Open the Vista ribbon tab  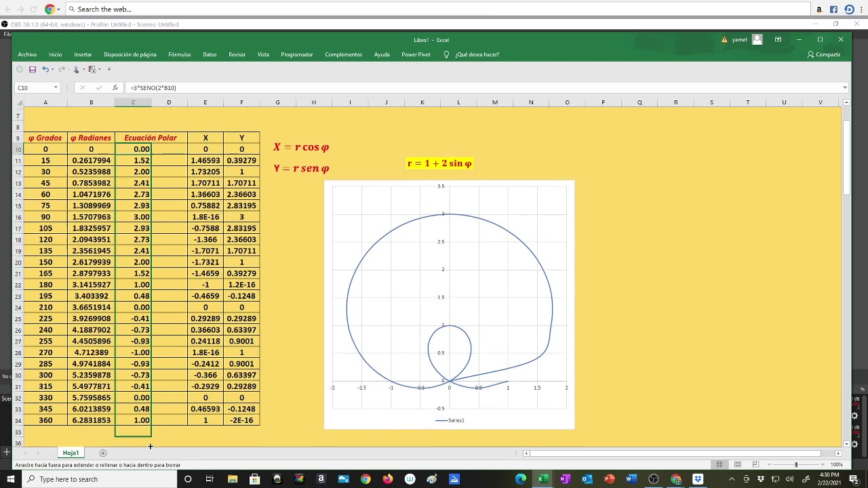coord(263,54)
